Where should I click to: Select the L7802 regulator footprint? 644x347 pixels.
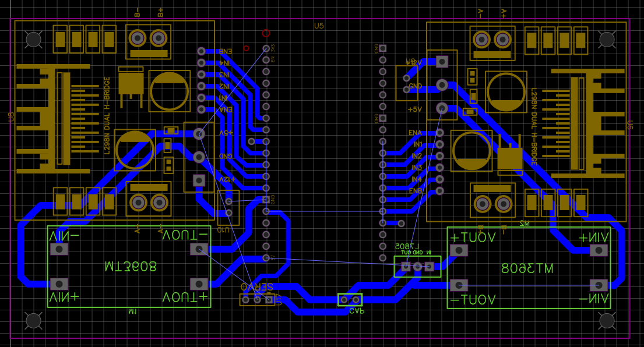point(417,267)
